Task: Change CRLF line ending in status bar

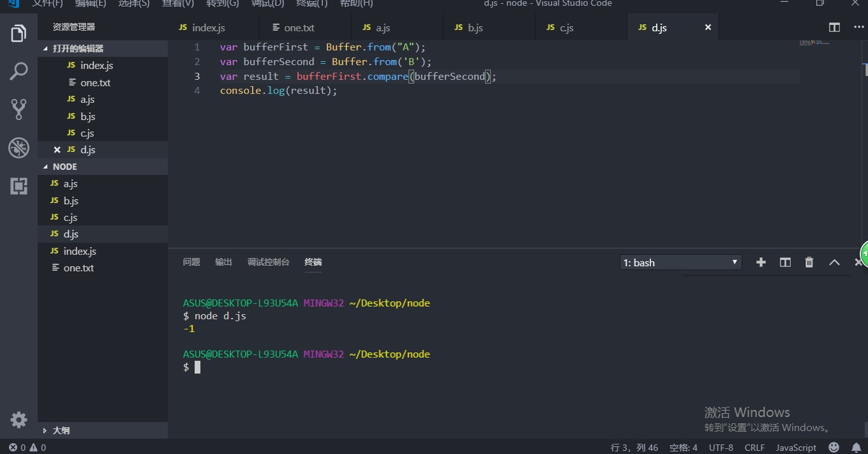Action: click(x=754, y=448)
